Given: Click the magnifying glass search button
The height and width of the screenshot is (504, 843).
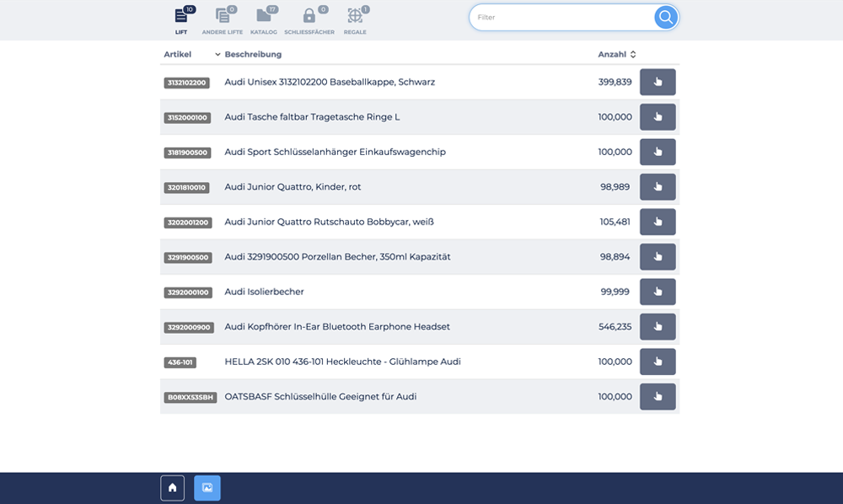Looking at the screenshot, I should [666, 18].
